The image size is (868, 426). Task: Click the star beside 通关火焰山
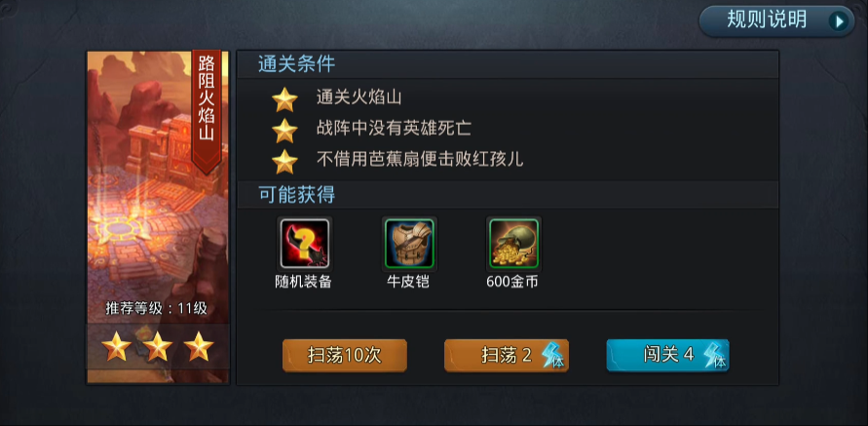[284, 99]
